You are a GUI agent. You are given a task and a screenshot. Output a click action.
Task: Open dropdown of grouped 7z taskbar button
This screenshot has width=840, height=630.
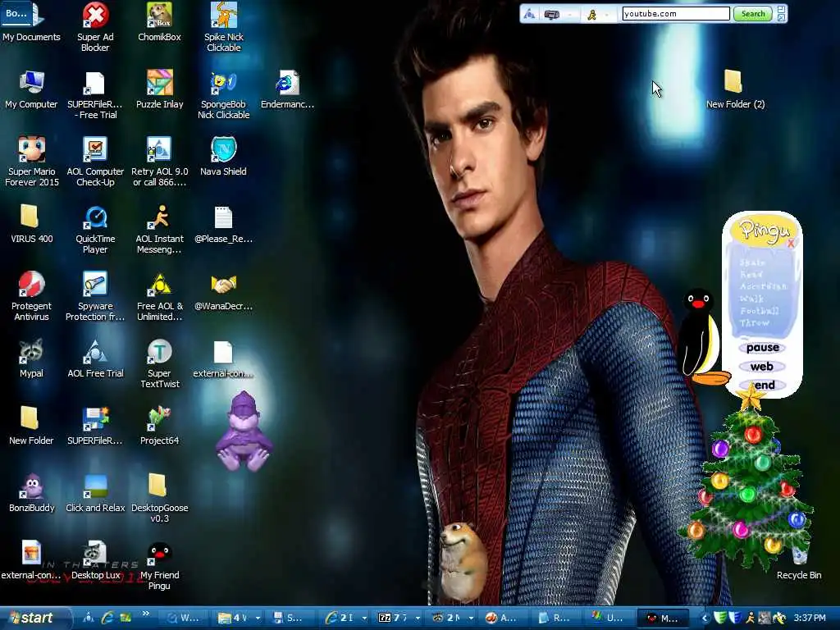coord(418,619)
